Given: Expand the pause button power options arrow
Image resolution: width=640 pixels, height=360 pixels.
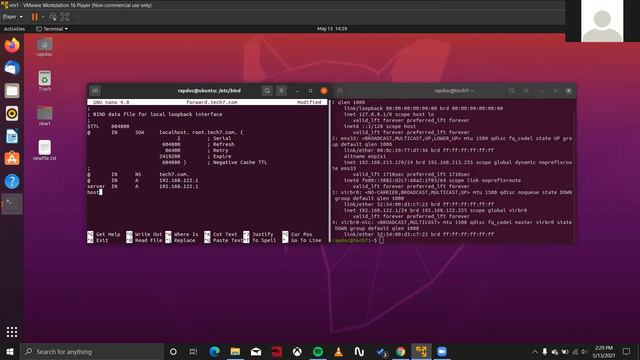Looking at the screenshot, I should coord(43,17).
